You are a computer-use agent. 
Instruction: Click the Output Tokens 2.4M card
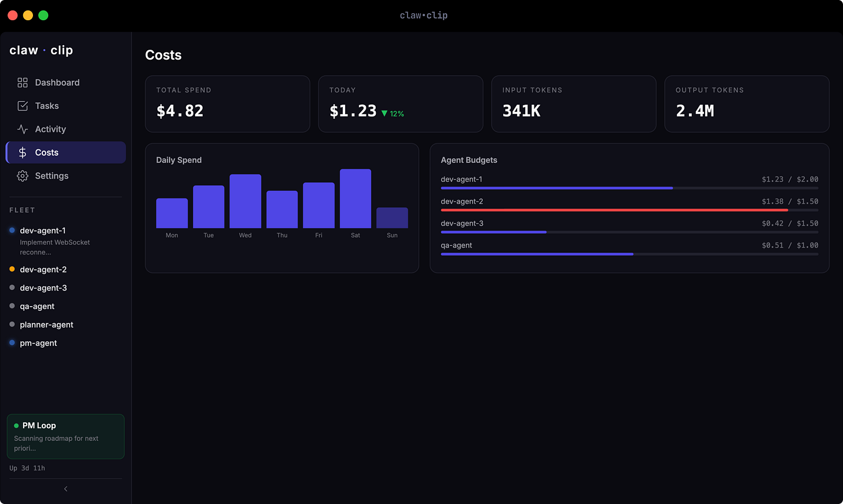[747, 104]
